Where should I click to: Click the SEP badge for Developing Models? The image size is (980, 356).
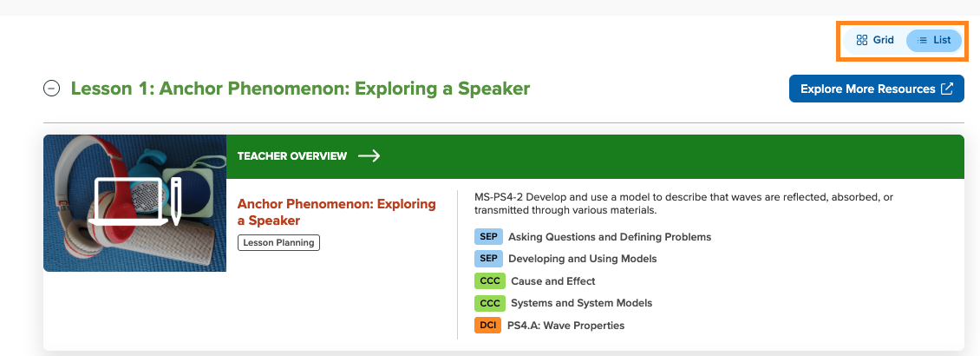tap(489, 259)
